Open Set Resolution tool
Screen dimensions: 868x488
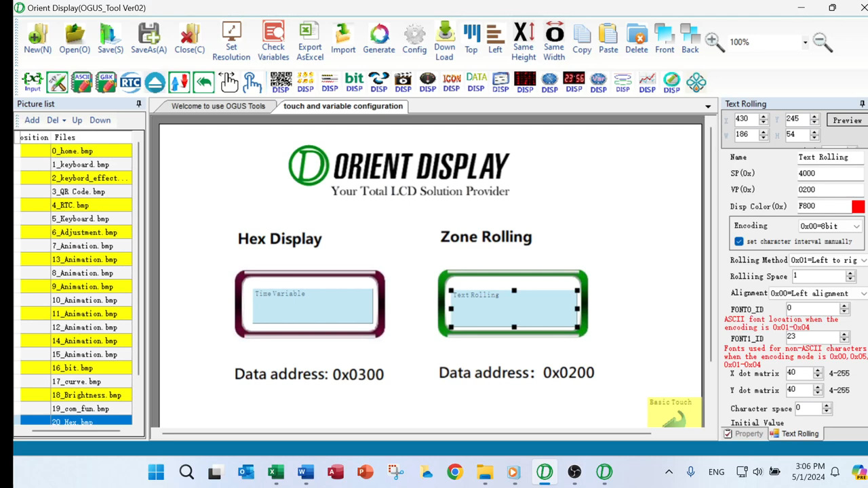(x=231, y=41)
